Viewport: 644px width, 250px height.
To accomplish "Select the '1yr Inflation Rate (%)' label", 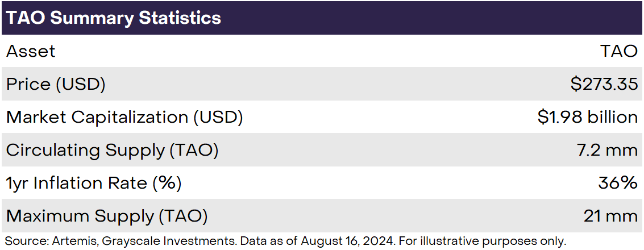I will pos(93,183).
